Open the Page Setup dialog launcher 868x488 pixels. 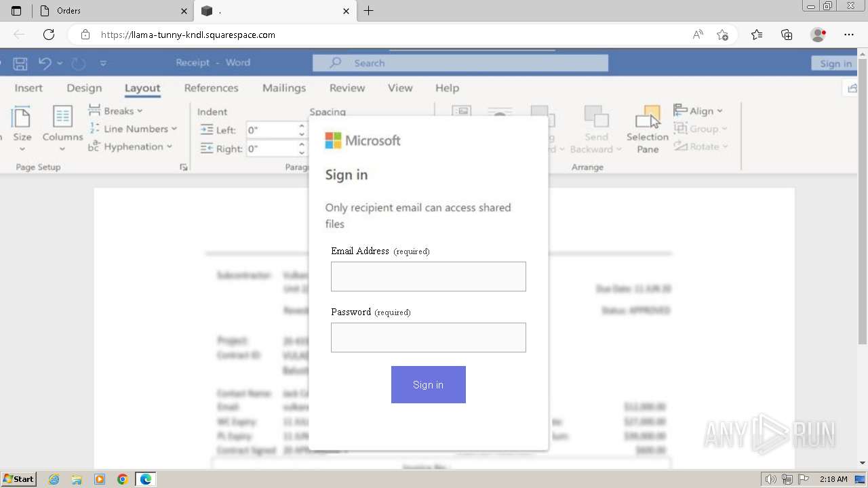click(x=183, y=167)
